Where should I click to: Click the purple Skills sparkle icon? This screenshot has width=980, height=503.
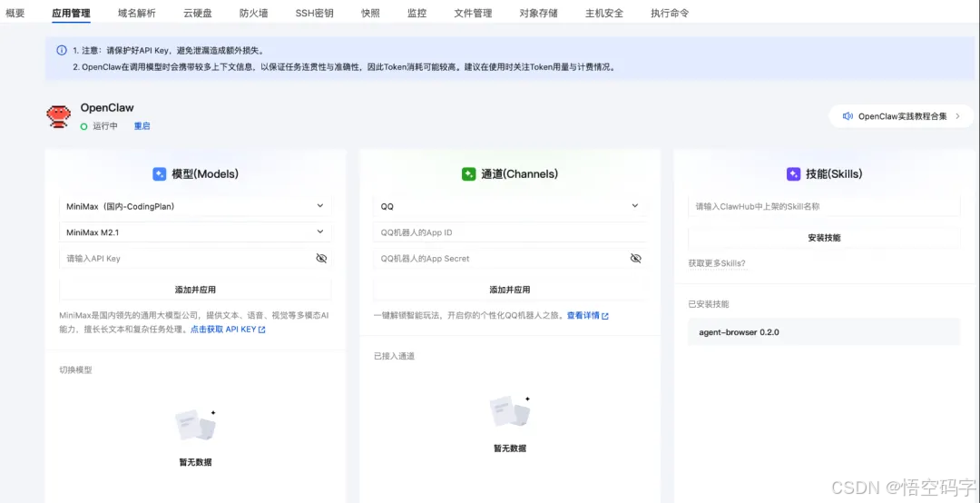[x=793, y=174]
